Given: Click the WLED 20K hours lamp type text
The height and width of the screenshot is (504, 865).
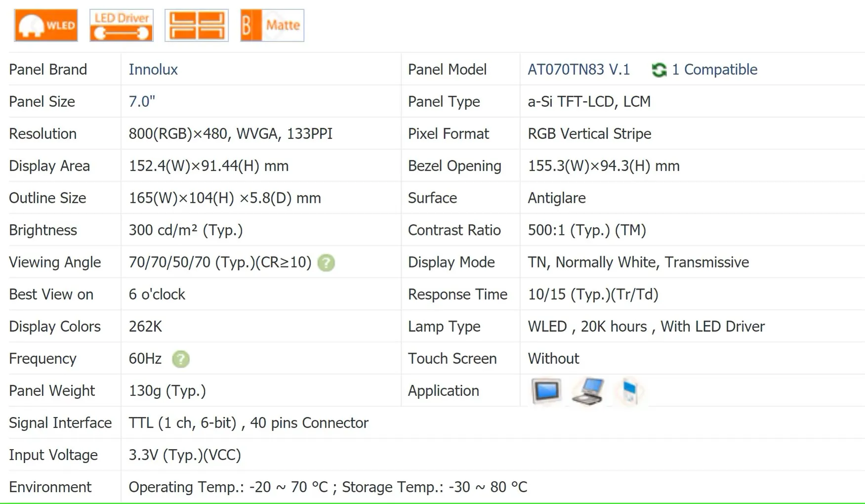Looking at the screenshot, I should pyautogui.click(x=646, y=327).
